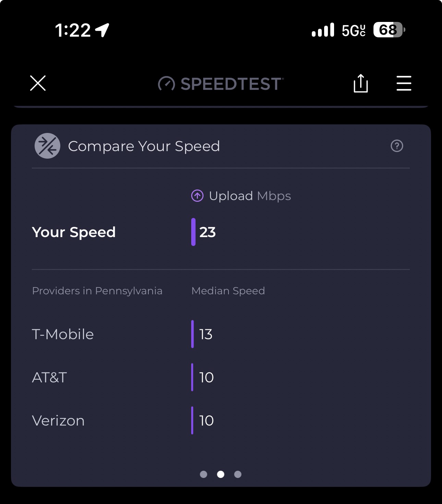Select the middle page indicator dot

click(x=221, y=474)
